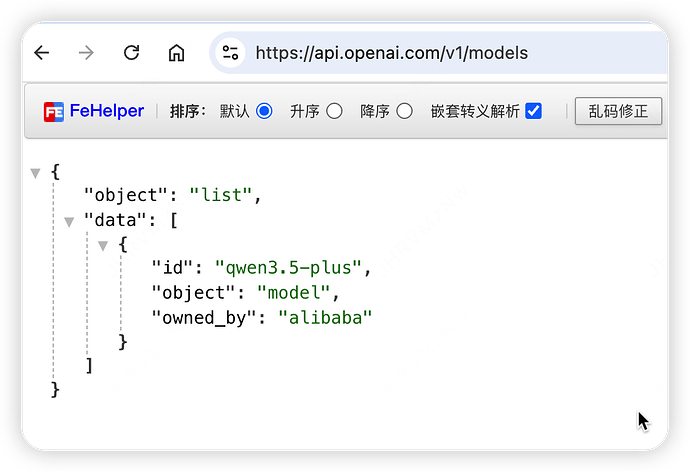Select the 升序 ascending sort option

click(x=334, y=111)
